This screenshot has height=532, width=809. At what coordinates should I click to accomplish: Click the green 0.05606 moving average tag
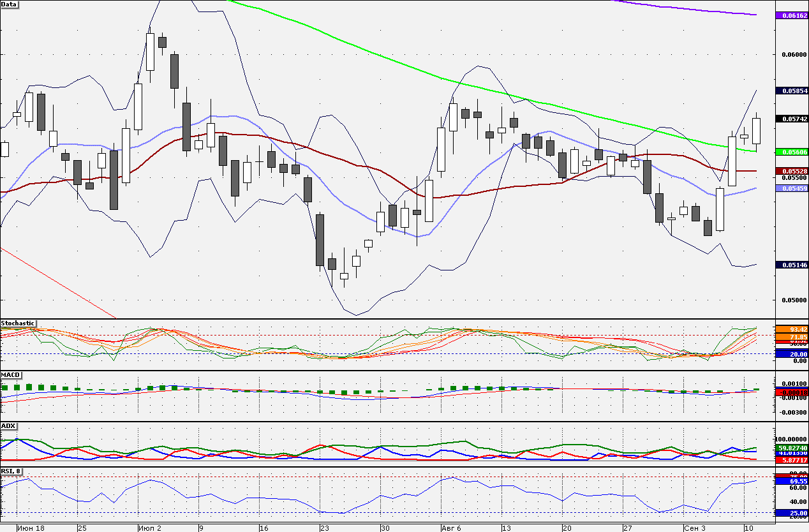tap(791, 152)
